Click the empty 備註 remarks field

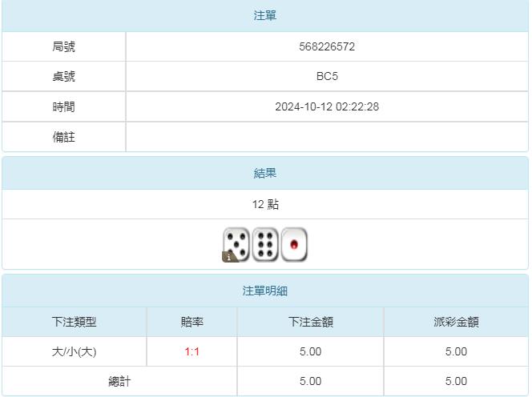[327, 137]
